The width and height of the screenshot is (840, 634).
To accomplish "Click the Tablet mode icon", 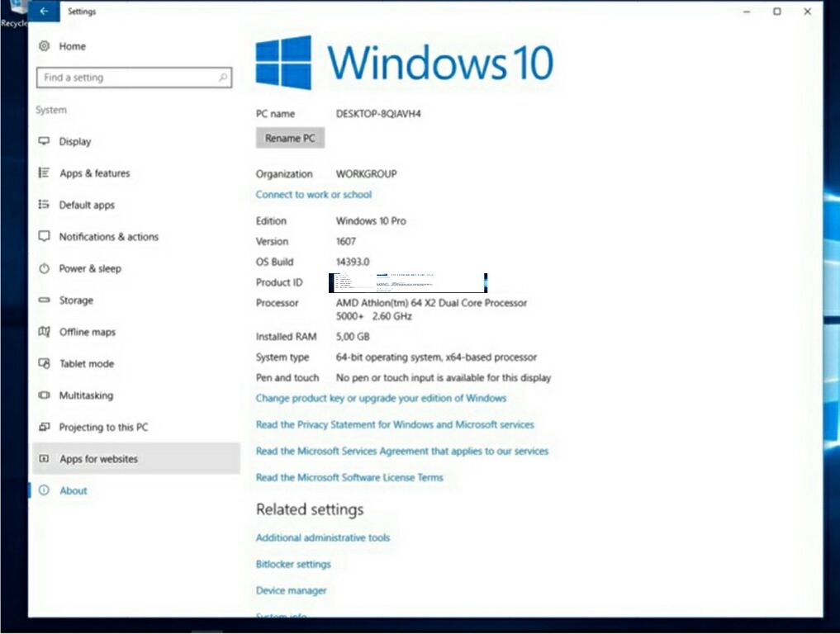I will 44,363.
